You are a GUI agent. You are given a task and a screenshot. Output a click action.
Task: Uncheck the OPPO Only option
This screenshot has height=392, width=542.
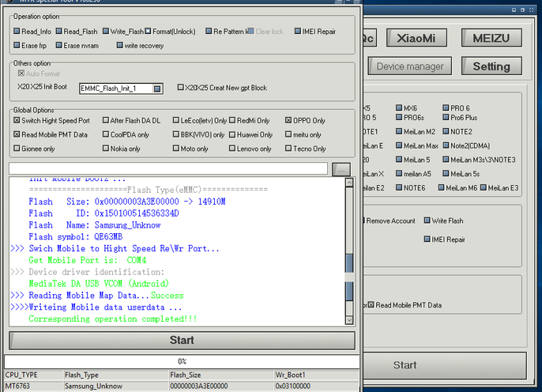288,120
